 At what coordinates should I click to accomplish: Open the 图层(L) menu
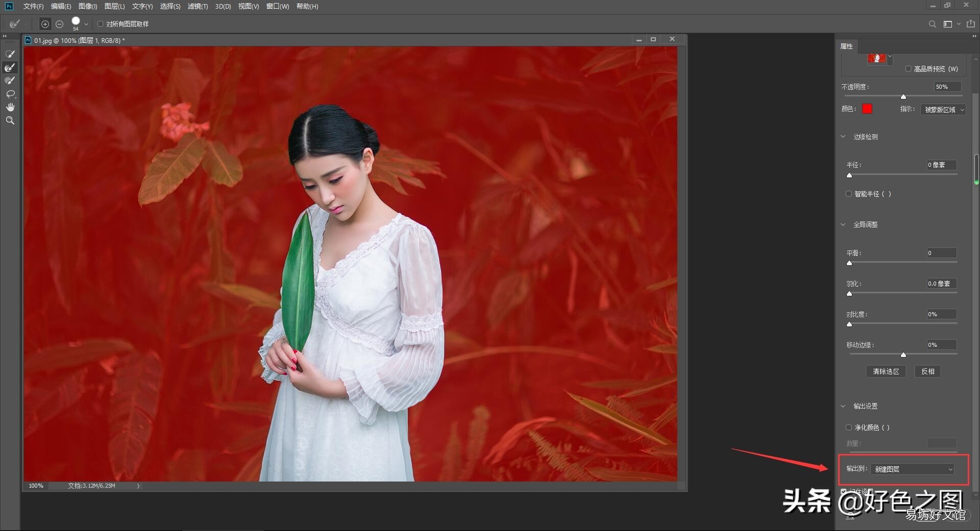click(114, 6)
